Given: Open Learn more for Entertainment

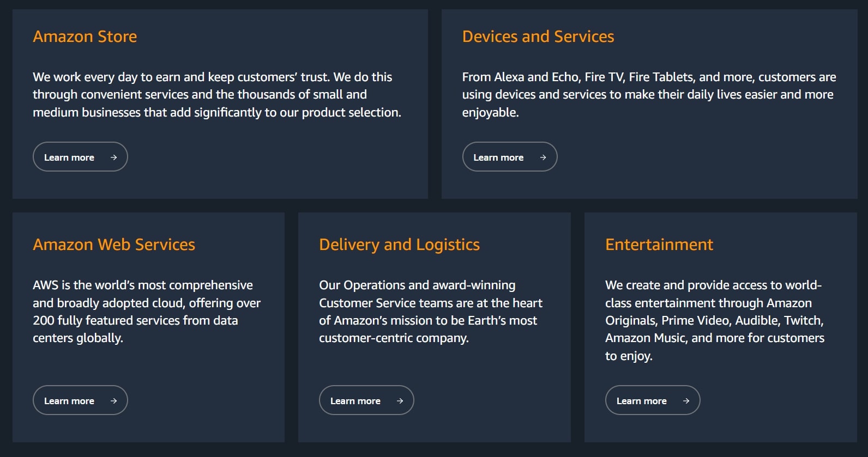Looking at the screenshot, I should [653, 400].
